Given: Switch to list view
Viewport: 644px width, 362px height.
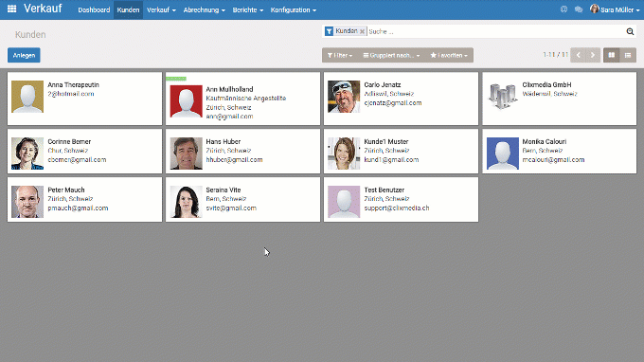Looking at the screenshot, I should tap(628, 55).
